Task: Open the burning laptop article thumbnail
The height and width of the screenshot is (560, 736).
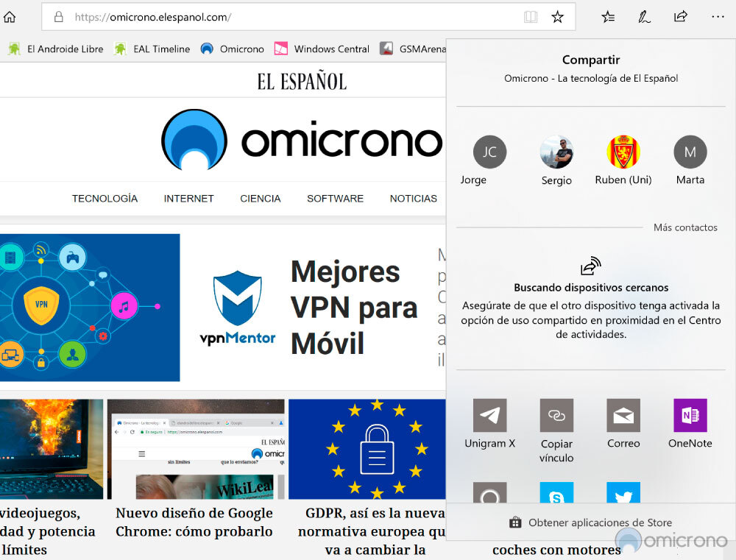Action: tap(52, 449)
